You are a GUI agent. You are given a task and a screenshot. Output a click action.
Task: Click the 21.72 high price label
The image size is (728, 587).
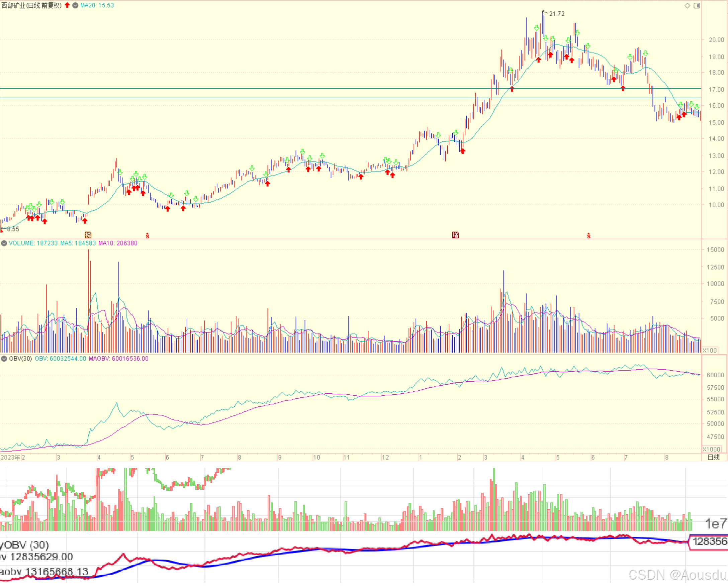[557, 14]
